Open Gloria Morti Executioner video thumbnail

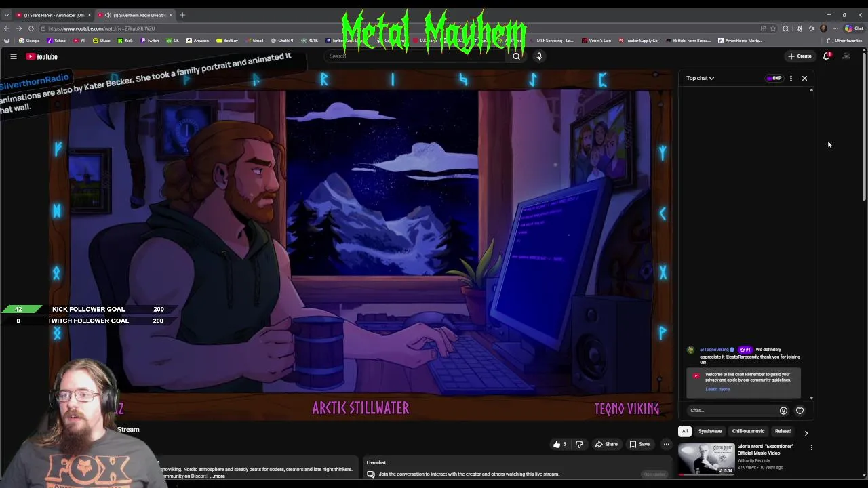click(706, 459)
